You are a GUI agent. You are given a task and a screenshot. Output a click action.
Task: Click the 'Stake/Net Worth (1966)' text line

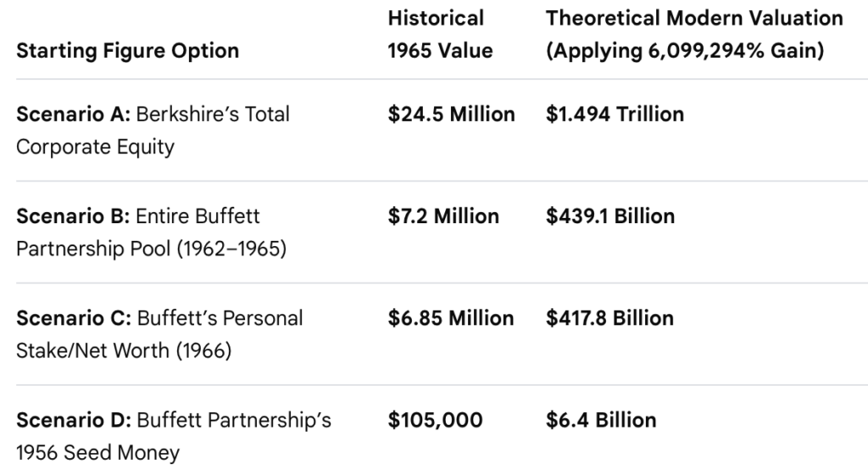pos(124,351)
